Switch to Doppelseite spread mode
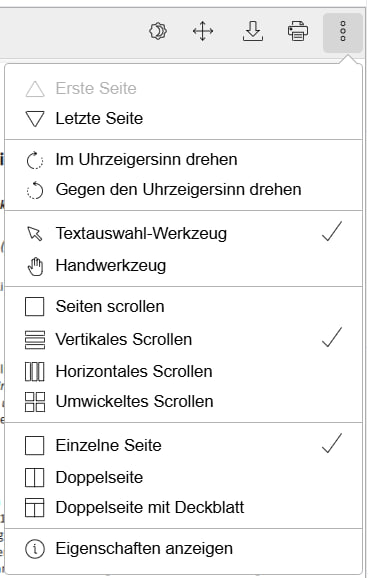 pos(183,477)
